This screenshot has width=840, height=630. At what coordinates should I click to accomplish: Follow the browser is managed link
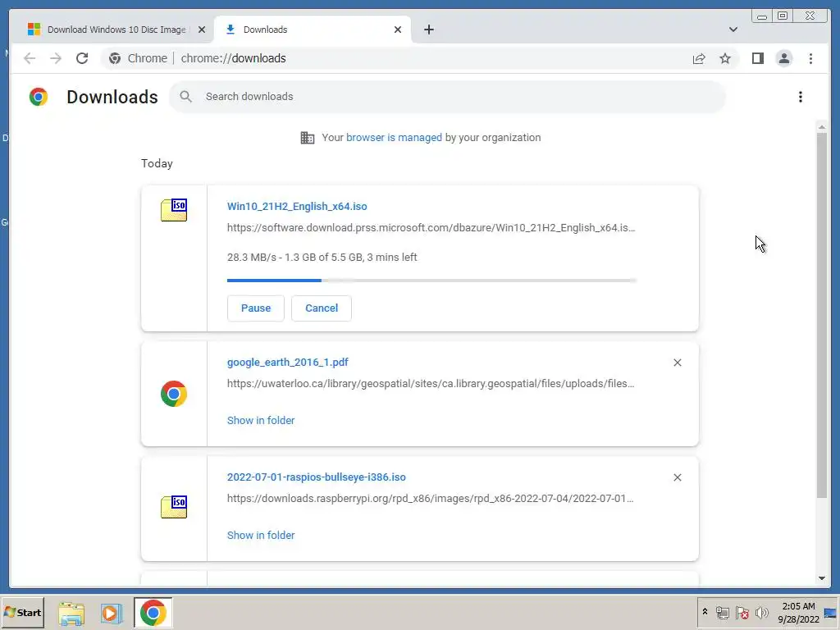click(394, 138)
